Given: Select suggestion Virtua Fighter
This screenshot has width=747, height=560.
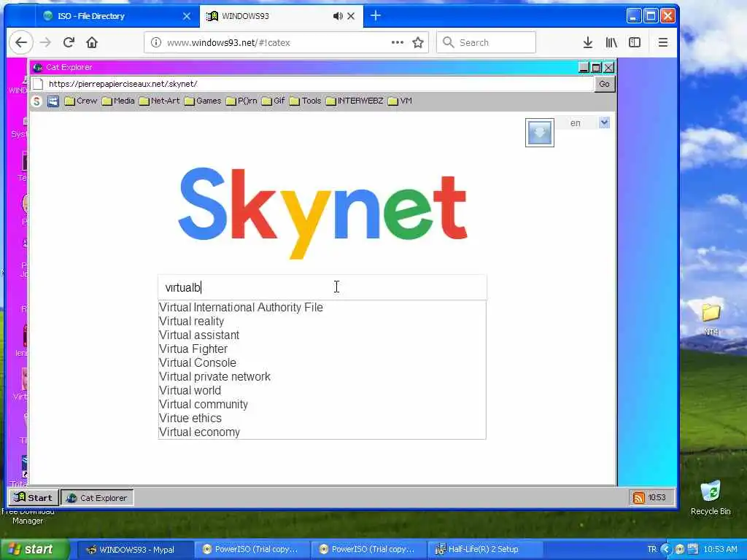Looking at the screenshot, I should [322, 349].
